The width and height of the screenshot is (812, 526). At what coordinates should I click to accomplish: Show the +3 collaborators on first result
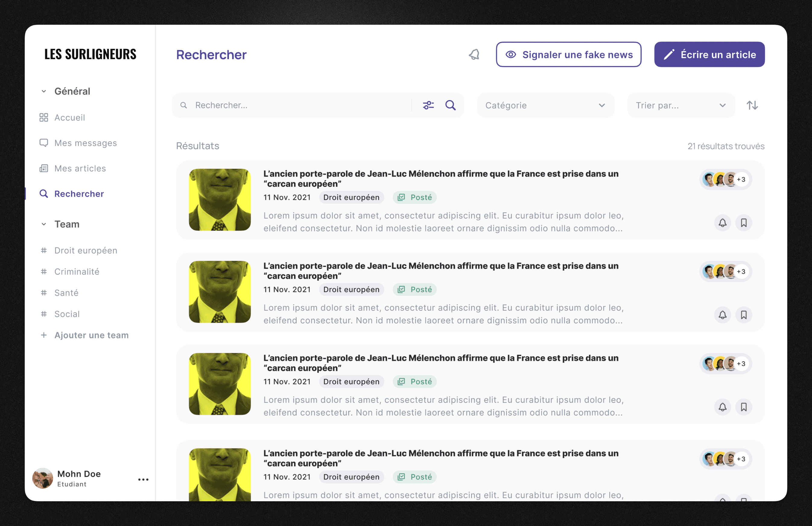(x=741, y=179)
